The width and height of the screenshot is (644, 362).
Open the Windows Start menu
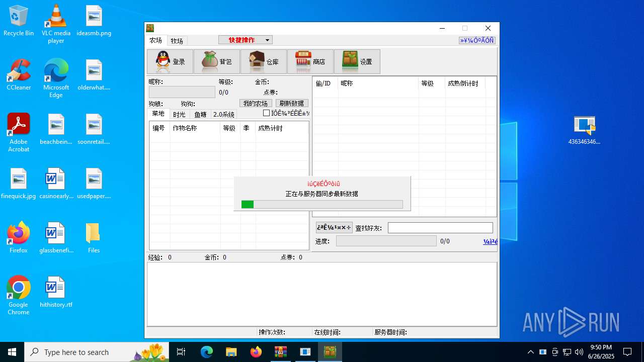coord(12,352)
